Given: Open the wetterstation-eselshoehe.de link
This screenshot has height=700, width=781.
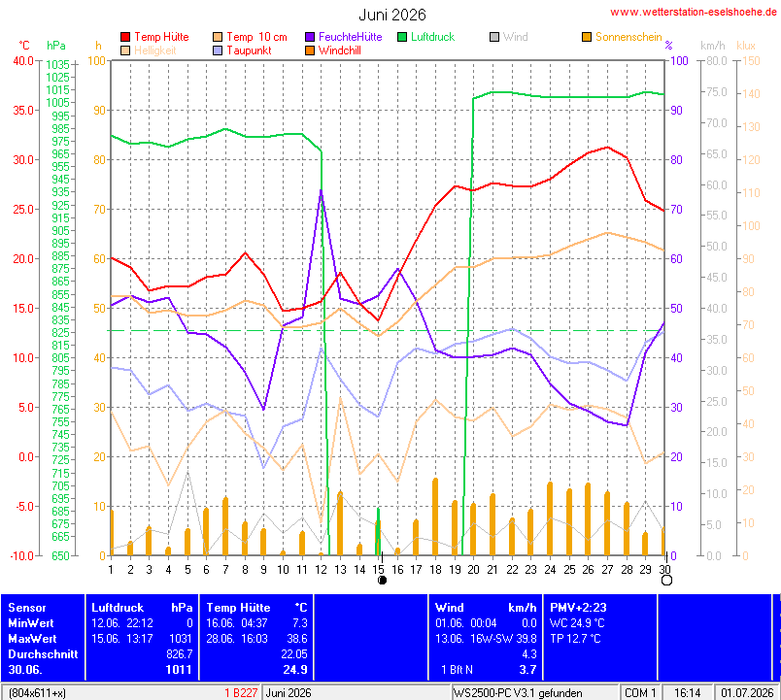Looking at the screenshot, I should click(x=694, y=12).
